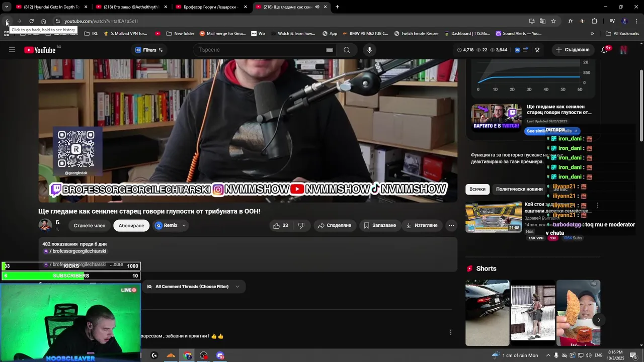Open the fried chicken Shorts thumbnail
Viewport: 644px width, 362px height.
click(x=578, y=313)
